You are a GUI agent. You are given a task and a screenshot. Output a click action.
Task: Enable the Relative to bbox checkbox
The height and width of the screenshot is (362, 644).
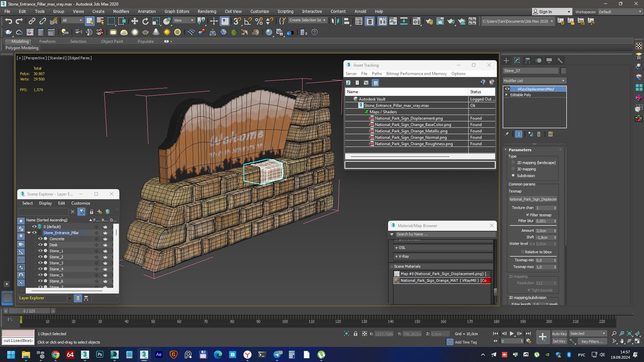pyautogui.click(x=523, y=252)
